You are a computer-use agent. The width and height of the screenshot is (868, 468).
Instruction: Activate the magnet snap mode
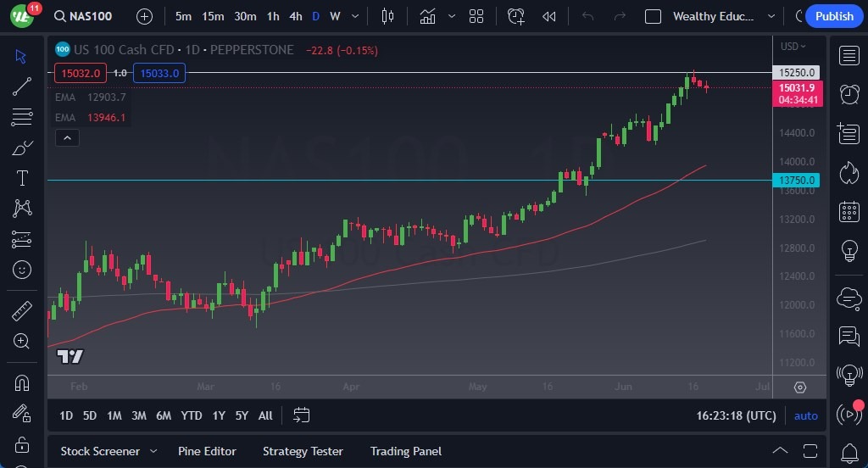[x=22, y=382]
